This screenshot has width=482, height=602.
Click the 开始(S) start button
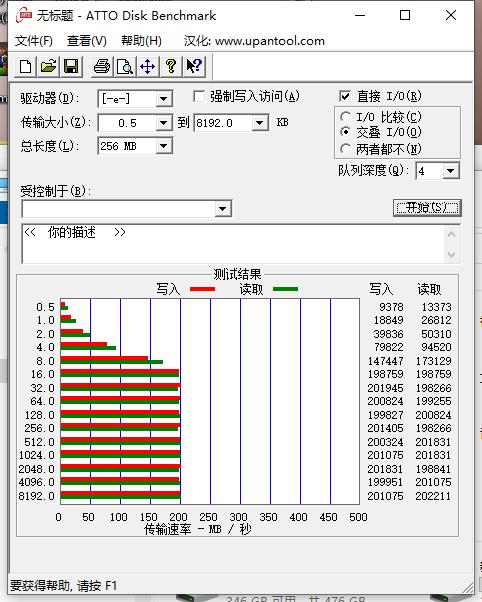coord(427,208)
